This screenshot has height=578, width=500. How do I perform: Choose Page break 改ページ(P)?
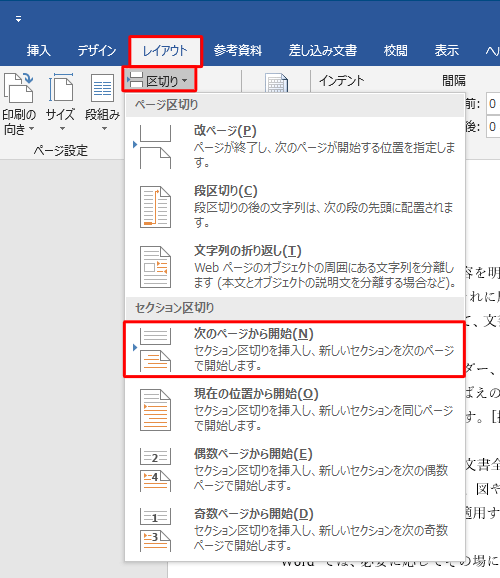point(295,146)
